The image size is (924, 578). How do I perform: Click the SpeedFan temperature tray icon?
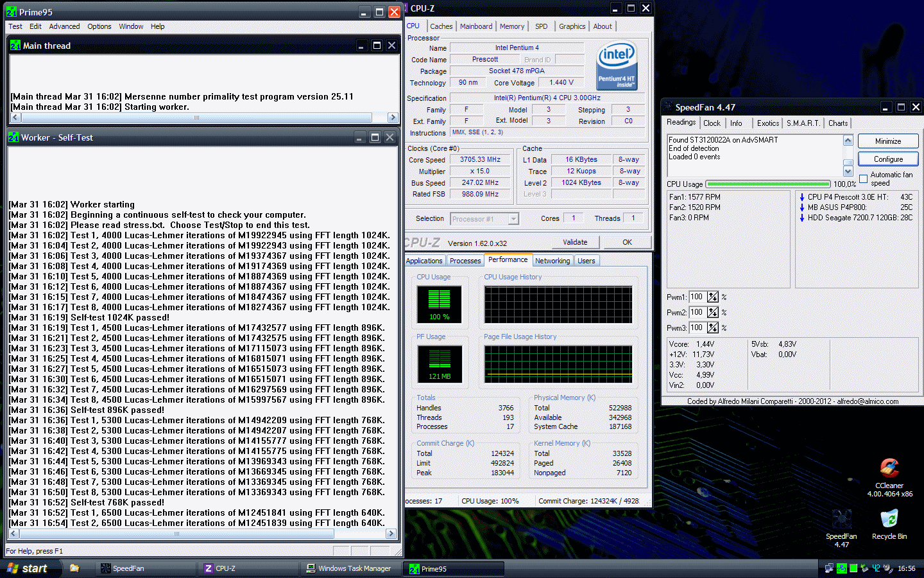click(x=875, y=568)
